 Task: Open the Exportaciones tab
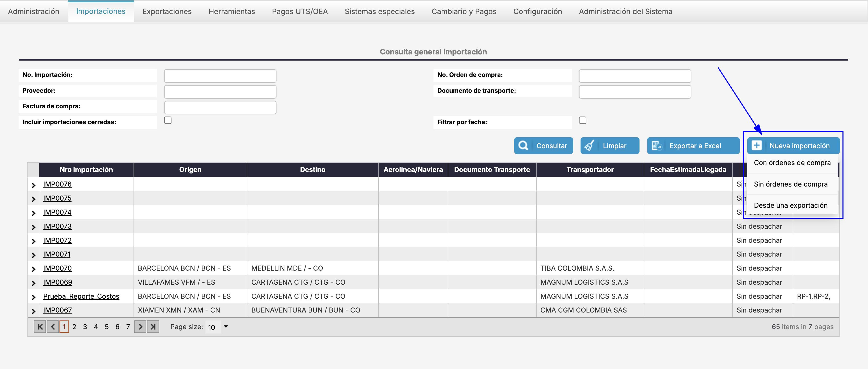click(167, 11)
